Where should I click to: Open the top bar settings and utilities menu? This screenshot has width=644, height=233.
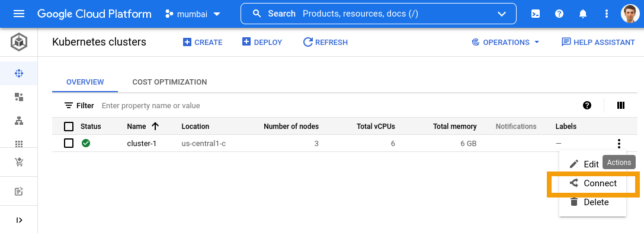[607, 14]
